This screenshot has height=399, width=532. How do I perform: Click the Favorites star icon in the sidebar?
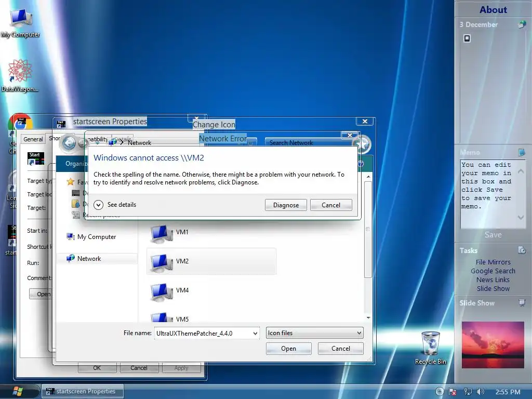(x=70, y=181)
